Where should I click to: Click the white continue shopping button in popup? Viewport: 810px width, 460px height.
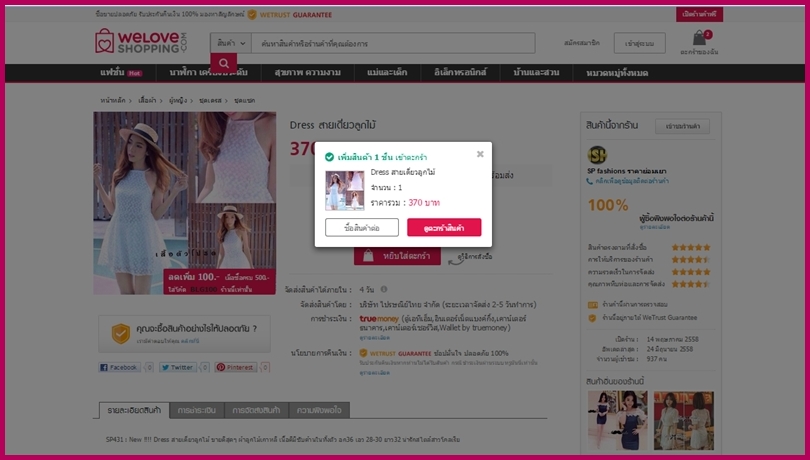coord(362,227)
